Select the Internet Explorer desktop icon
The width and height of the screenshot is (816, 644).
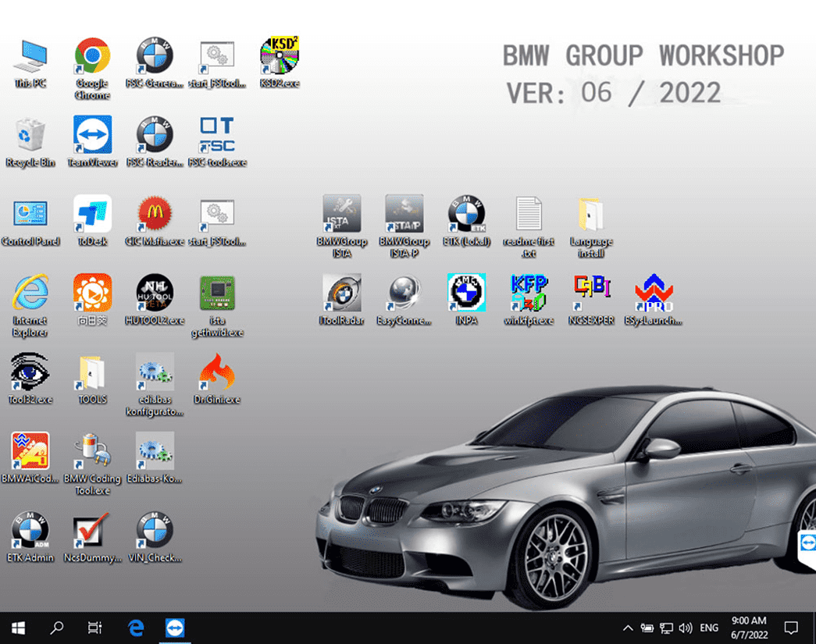[x=30, y=305]
